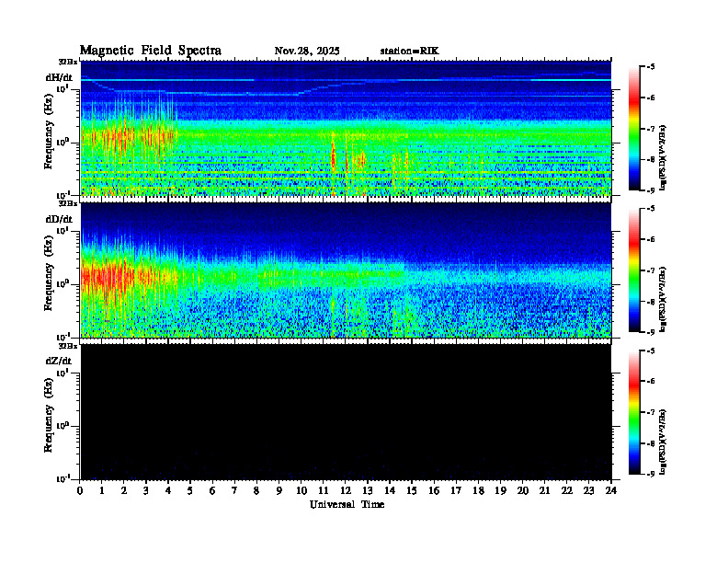The image size is (728, 563).
Task: Click hour tick label "5" on time axis
Action: point(190,490)
